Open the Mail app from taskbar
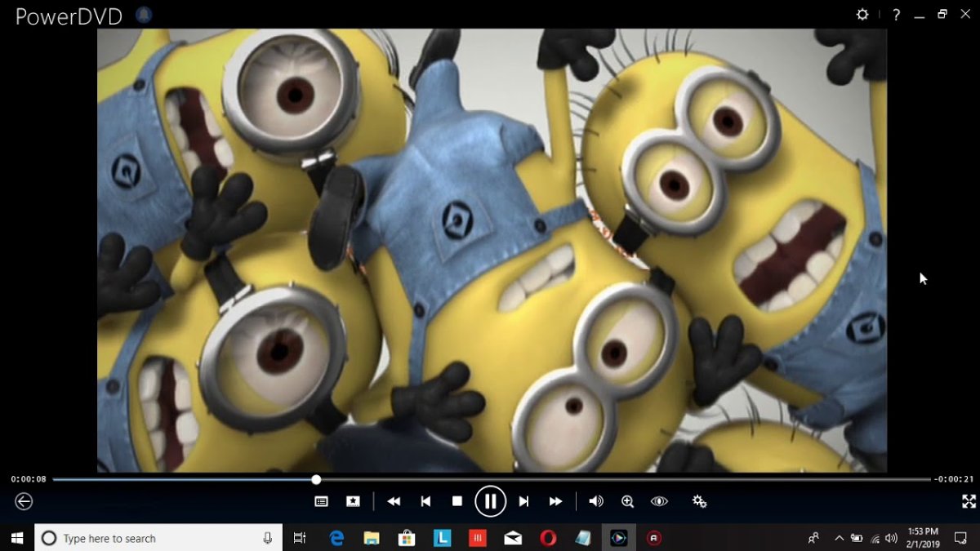This screenshot has width=980, height=551. pos(513,538)
